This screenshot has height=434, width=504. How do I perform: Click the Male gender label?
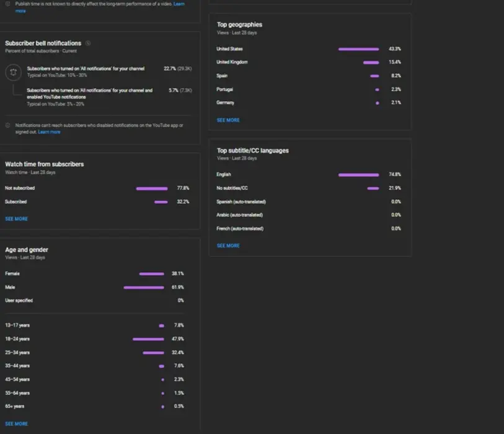pos(10,288)
